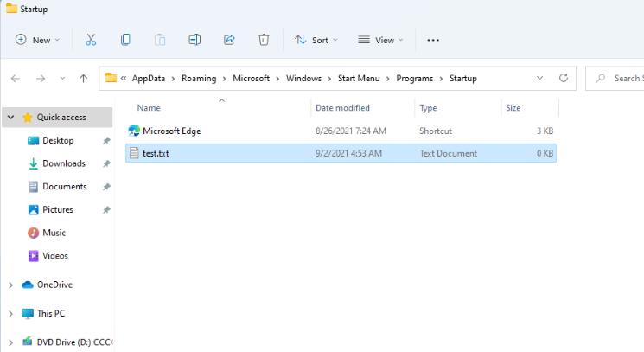Open the New dropdown menu
The image size is (644, 352).
pyautogui.click(x=37, y=40)
